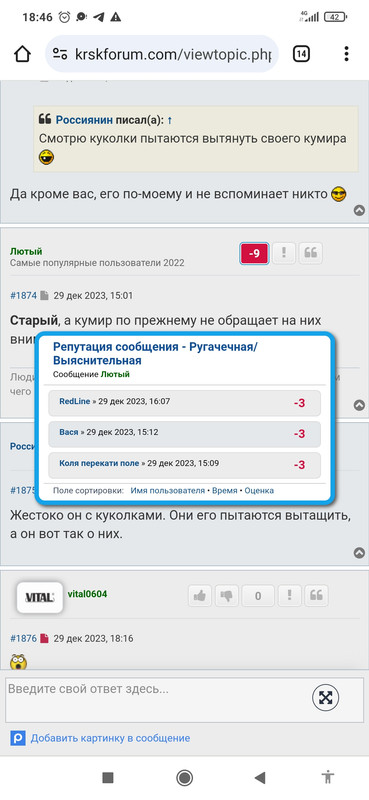Viewport: 369px width, 800px height.
Task: Open VITAL avatar of vital0604
Action: pyautogui.click(x=40, y=597)
